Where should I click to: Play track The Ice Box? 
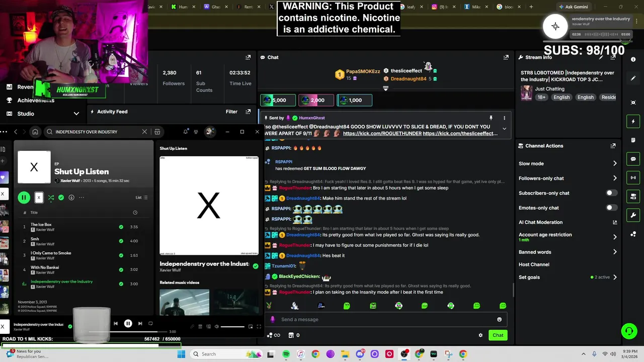pos(41,225)
